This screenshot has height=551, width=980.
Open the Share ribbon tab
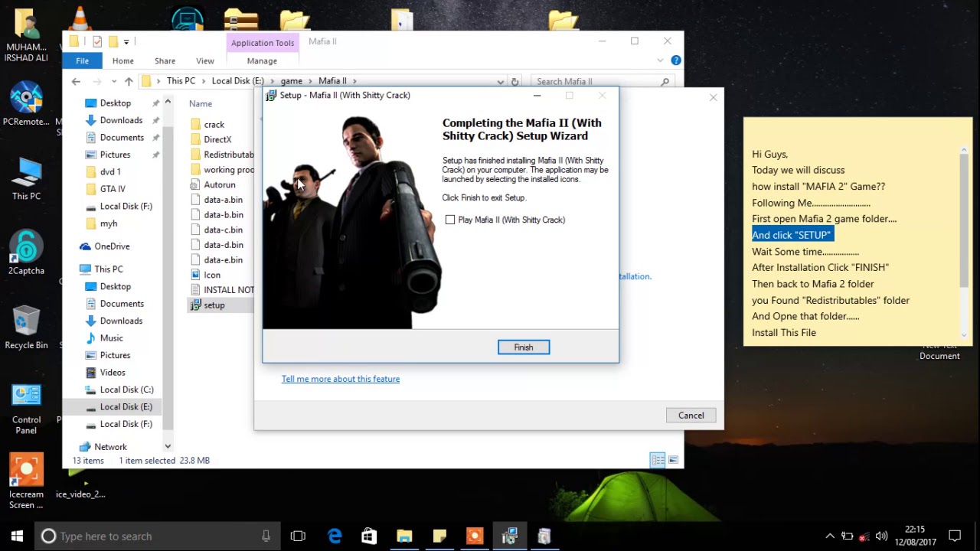coord(165,60)
